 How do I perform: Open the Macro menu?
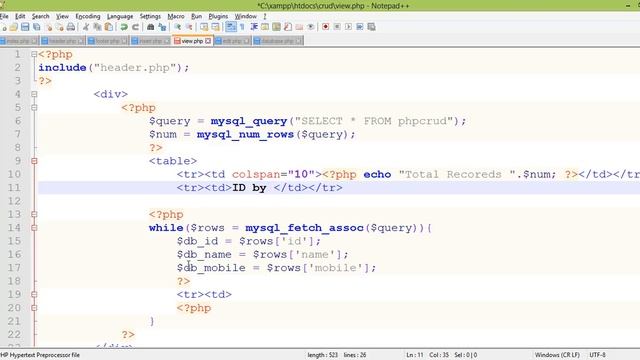tap(176, 16)
